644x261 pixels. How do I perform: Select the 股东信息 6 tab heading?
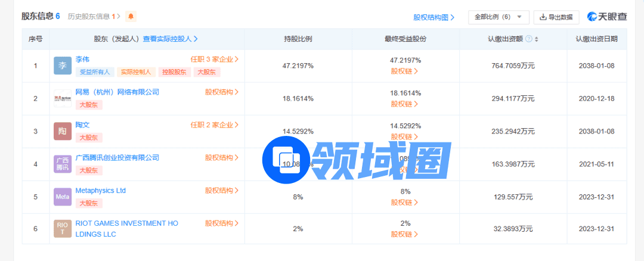(x=41, y=16)
